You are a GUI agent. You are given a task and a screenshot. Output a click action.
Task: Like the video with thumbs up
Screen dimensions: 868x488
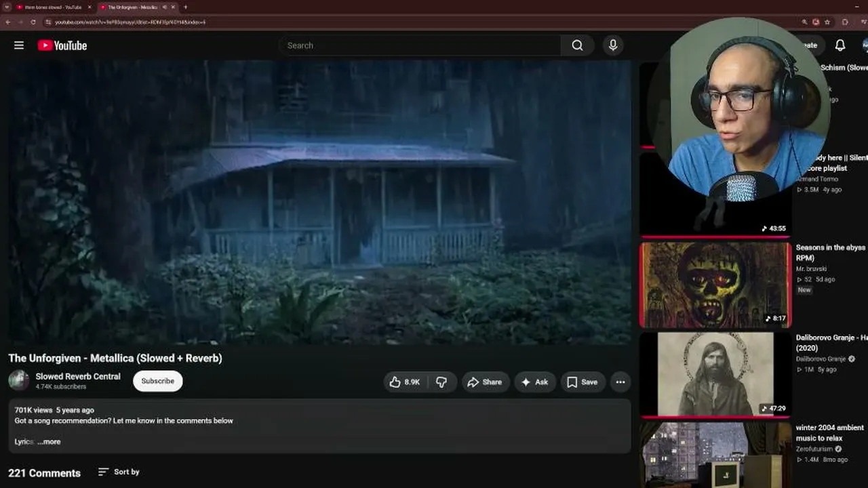(405, 382)
